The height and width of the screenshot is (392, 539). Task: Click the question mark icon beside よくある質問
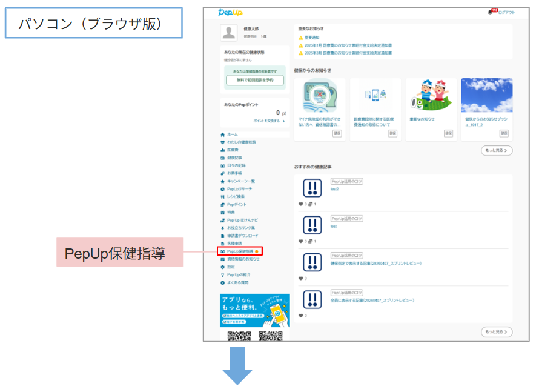tap(222, 283)
